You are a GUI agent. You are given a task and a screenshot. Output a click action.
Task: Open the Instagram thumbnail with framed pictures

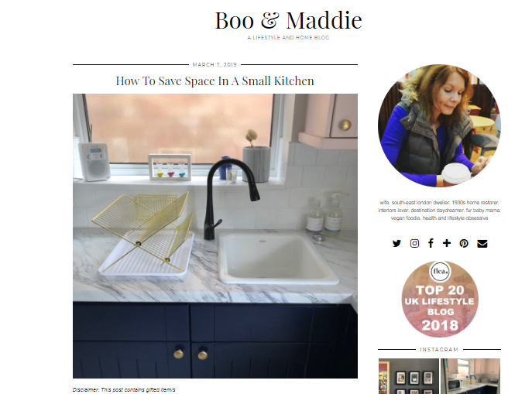point(409,376)
